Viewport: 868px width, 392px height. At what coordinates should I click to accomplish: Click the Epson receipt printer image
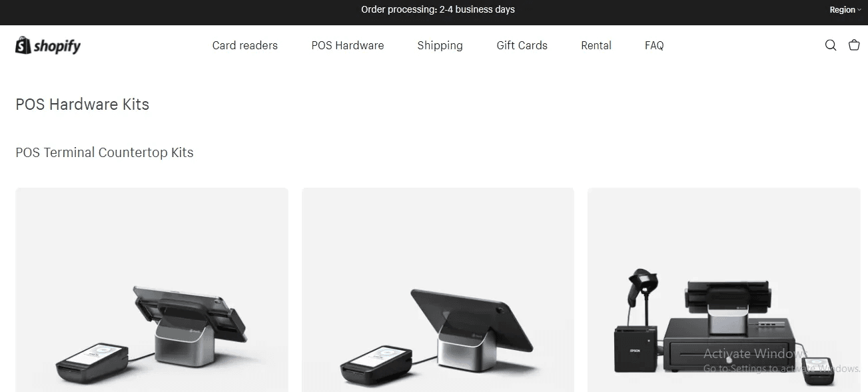(x=636, y=348)
